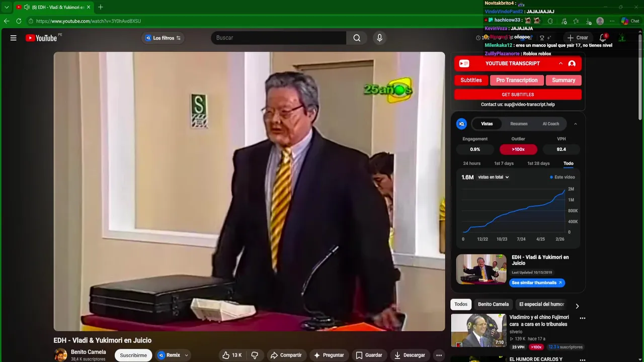
Task: Open browser favorites star list icon
Action: pyautogui.click(x=576, y=21)
